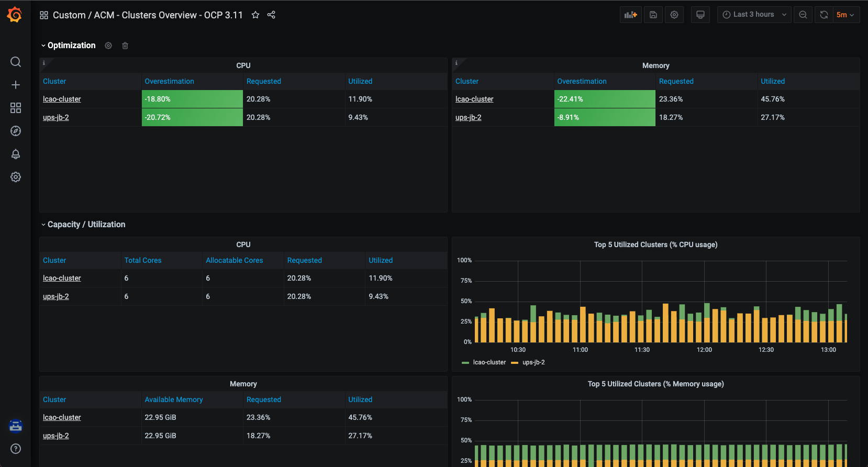868x467 pixels.
Task: Sort CPU optimization by Requested column
Action: click(264, 81)
